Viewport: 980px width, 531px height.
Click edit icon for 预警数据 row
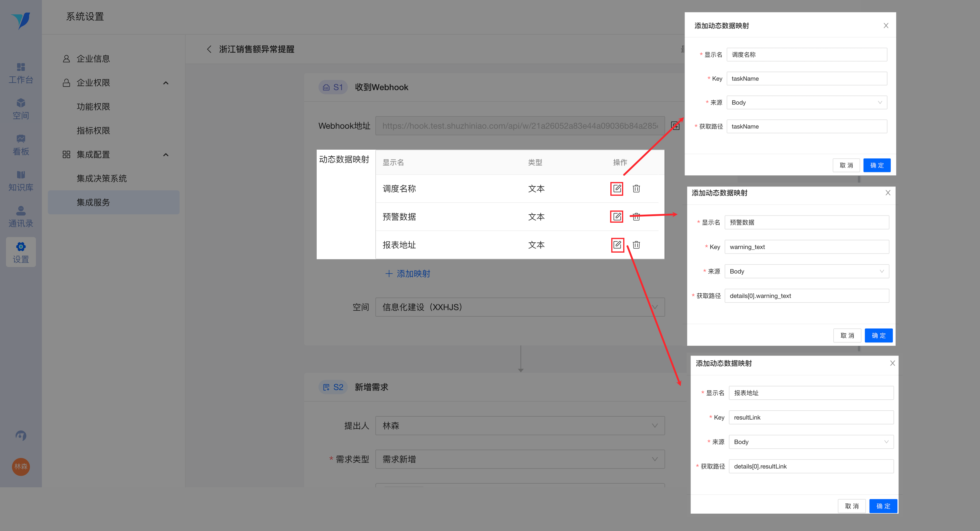617,217
